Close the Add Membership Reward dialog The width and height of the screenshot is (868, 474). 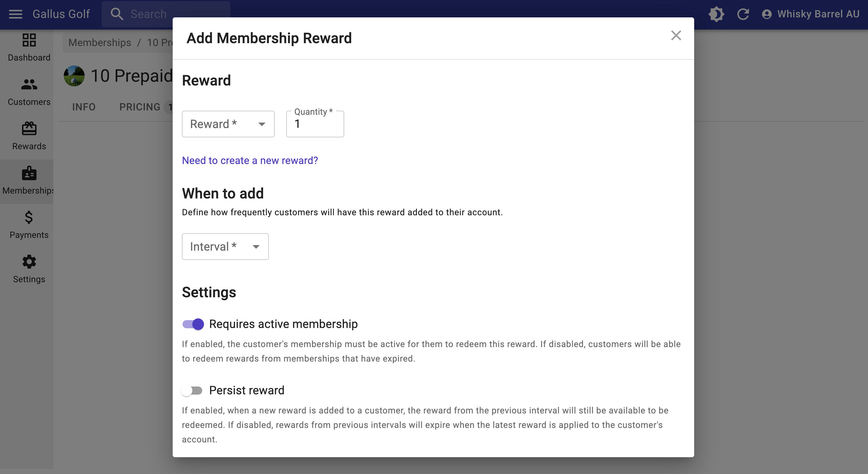point(676,35)
